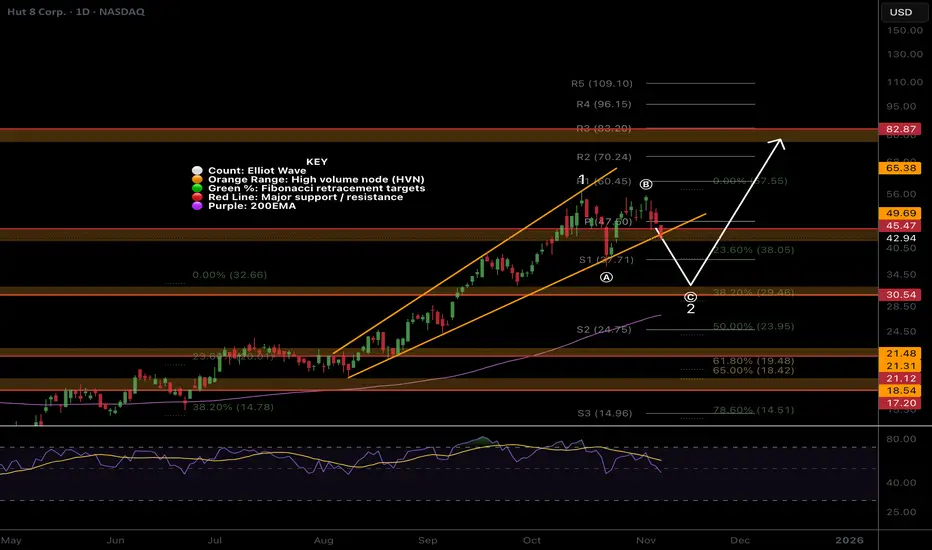Click 'Red Line: Major support / resistance' legend line

(306, 197)
